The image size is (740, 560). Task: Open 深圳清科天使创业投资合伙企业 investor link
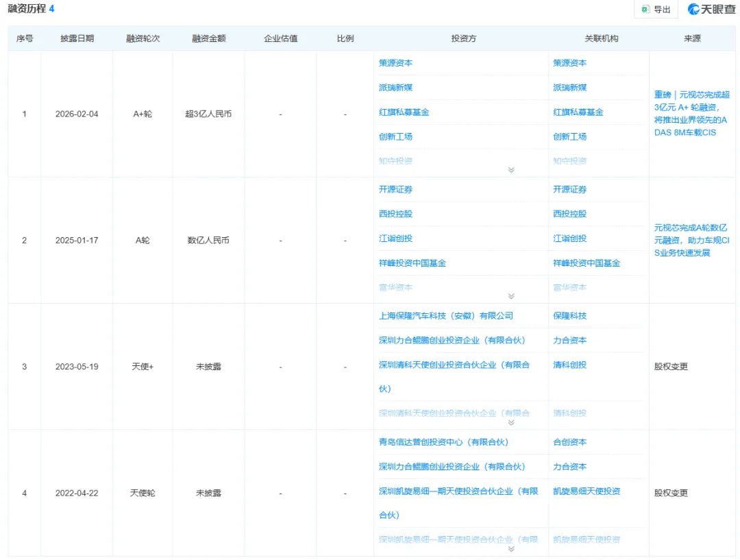tap(454, 376)
